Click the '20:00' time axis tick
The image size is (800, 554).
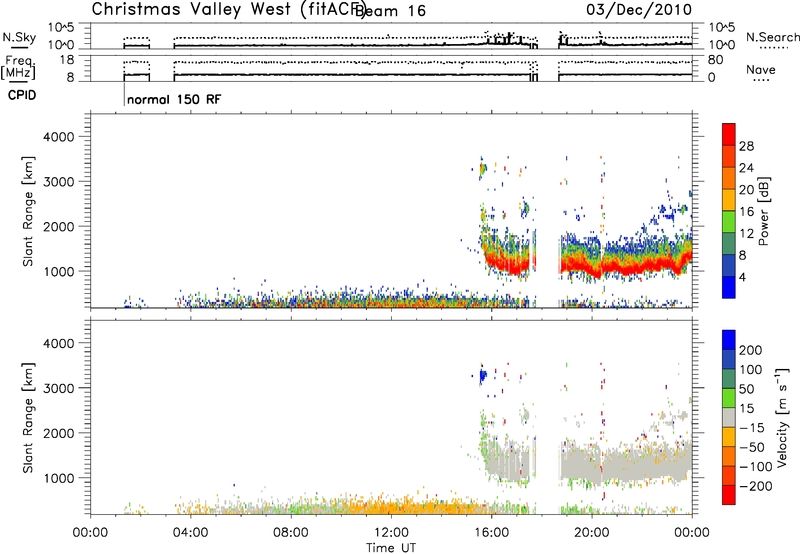592,533
